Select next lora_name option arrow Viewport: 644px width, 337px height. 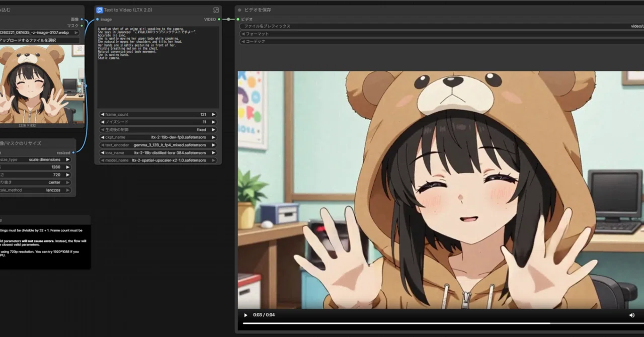click(213, 152)
